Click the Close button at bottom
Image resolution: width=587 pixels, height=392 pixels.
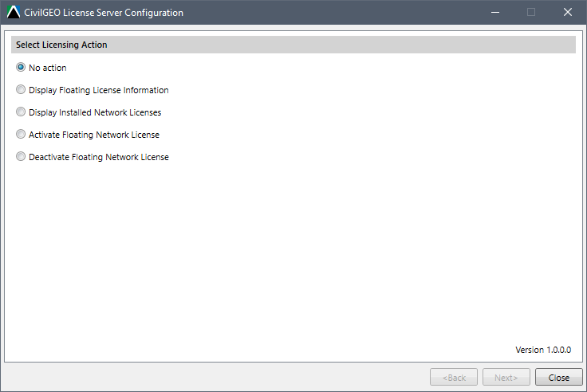click(x=558, y=377)
